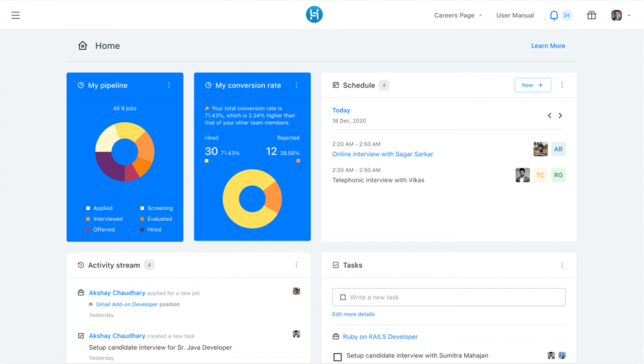Click briefcase icon beside applied activity
The height and width of the screenshot is (364, 644).
[81, 293]
